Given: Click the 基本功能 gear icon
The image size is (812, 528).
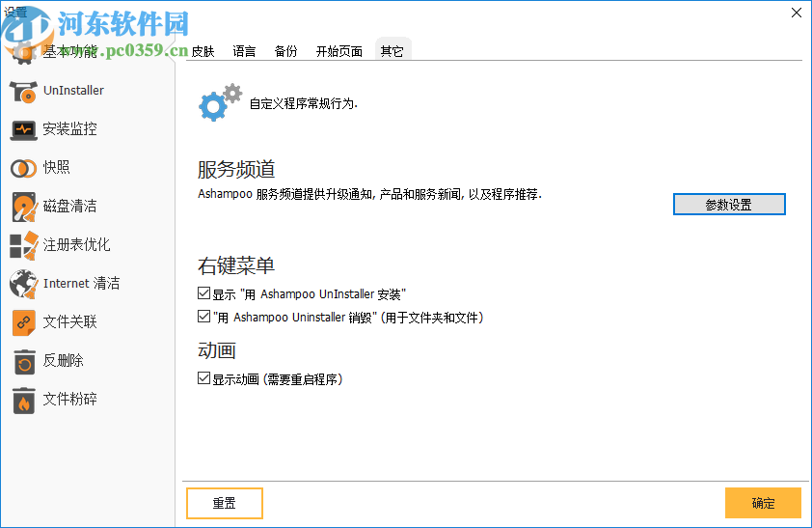Looking at the screenshot, I should tap(23, 53).
